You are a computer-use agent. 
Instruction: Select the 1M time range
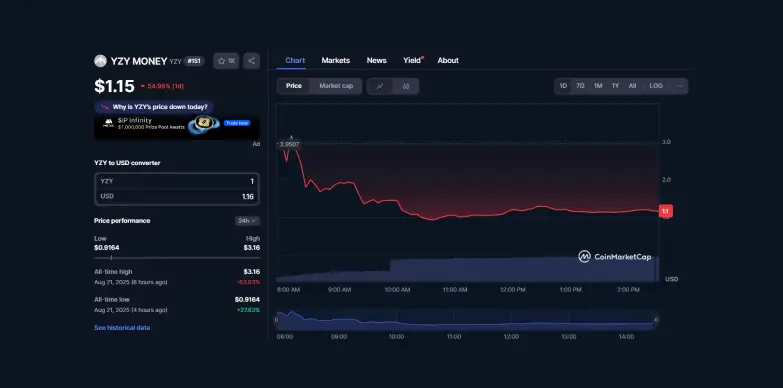click(x=598, y=86)
